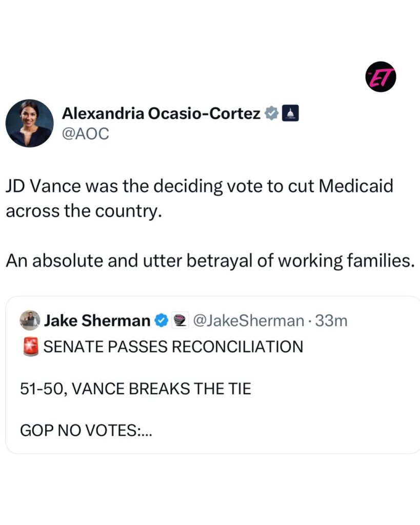This screenshot has height=525, width=420.
Task: Click the 33m timestamp
Action: tap(332, 321)
